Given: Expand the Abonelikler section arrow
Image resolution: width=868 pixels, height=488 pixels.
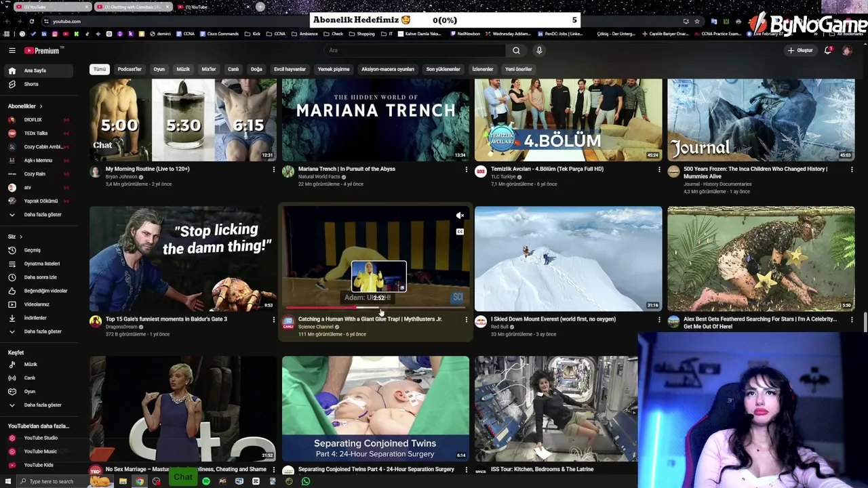Looking at the screenshot, I should 41,106.
